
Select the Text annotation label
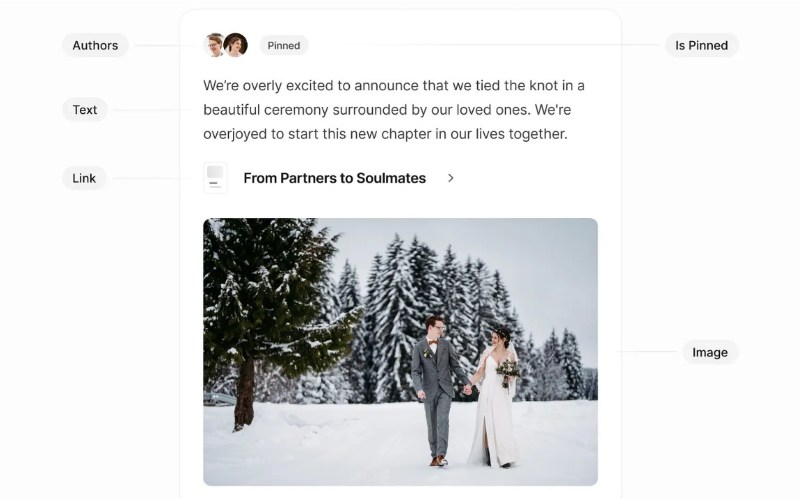click(85, 110)
